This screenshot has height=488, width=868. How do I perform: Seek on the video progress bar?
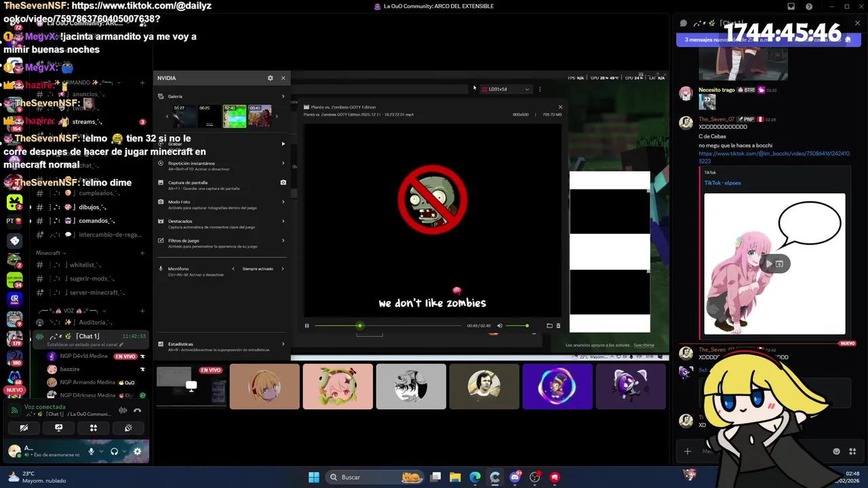pyautogui.click(x=388, y=326)
